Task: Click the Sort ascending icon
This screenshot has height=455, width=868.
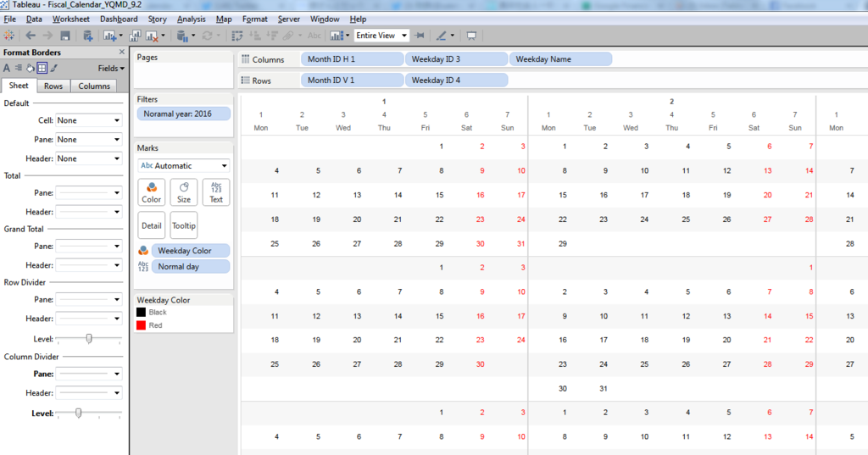Action: (255, 36)
